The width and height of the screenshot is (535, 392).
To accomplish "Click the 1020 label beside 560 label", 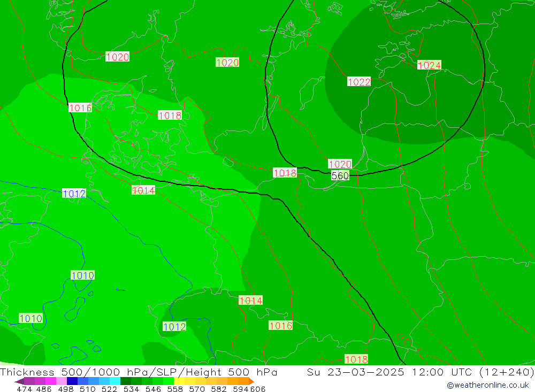I will [x=340, y=164].
